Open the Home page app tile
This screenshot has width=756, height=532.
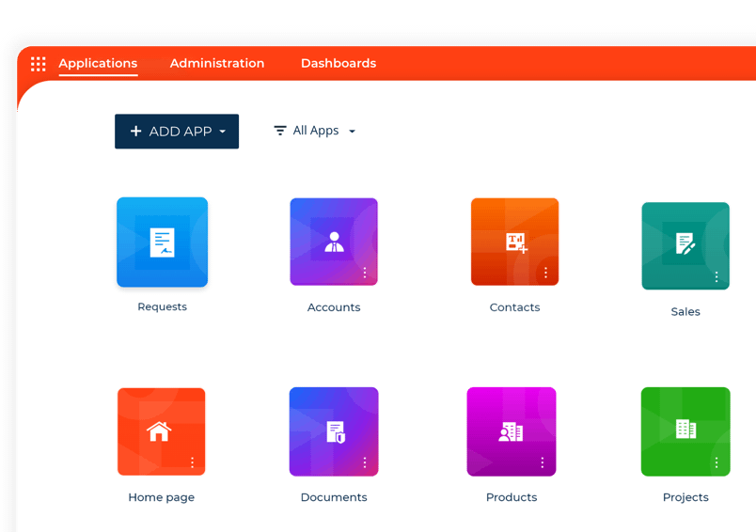click(x=161, y=431)
